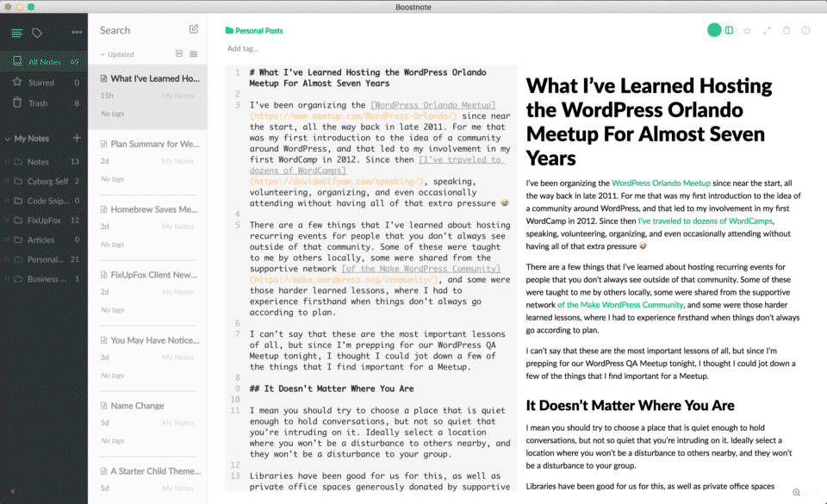Click the All Notes book icon
The width and height of the screenshot is (827, 504).
[17, 61]
